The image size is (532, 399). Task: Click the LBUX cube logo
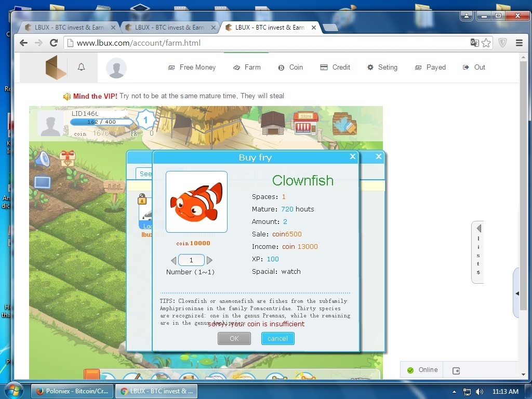(56, 68)
